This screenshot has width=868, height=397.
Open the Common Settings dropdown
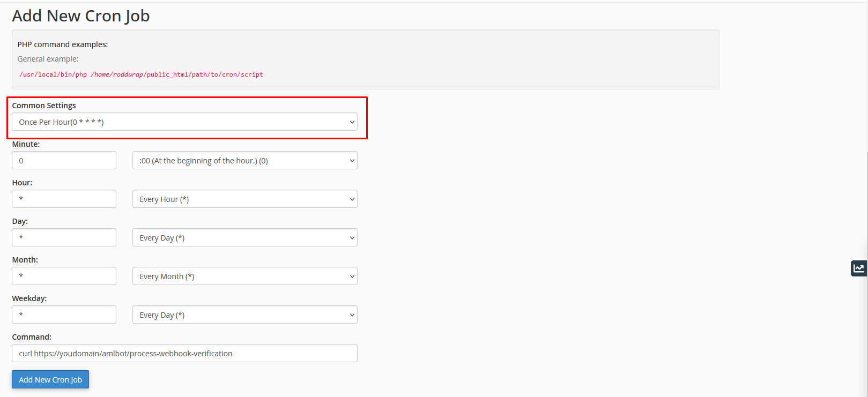pyautogui.click(x=184, y=122)
